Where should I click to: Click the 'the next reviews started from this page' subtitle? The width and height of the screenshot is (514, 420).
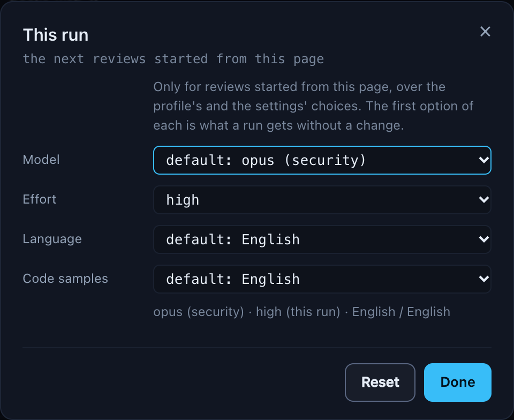pyautogui.click(x=173, y=59)
